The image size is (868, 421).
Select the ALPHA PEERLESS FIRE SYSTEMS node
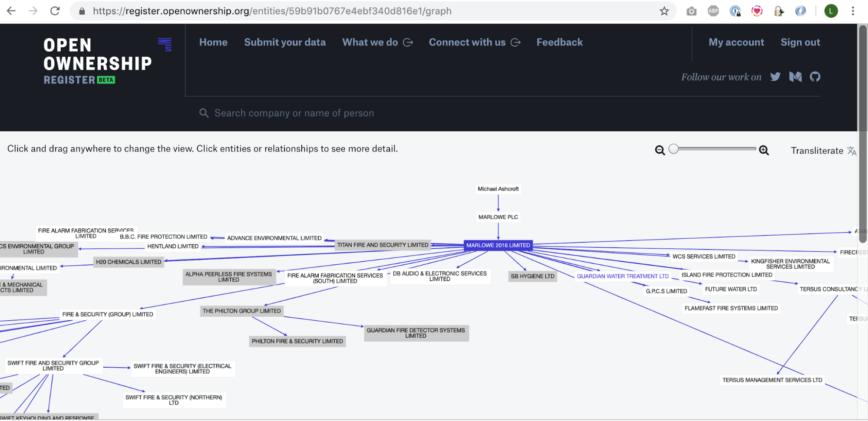(x=228, y=277)
